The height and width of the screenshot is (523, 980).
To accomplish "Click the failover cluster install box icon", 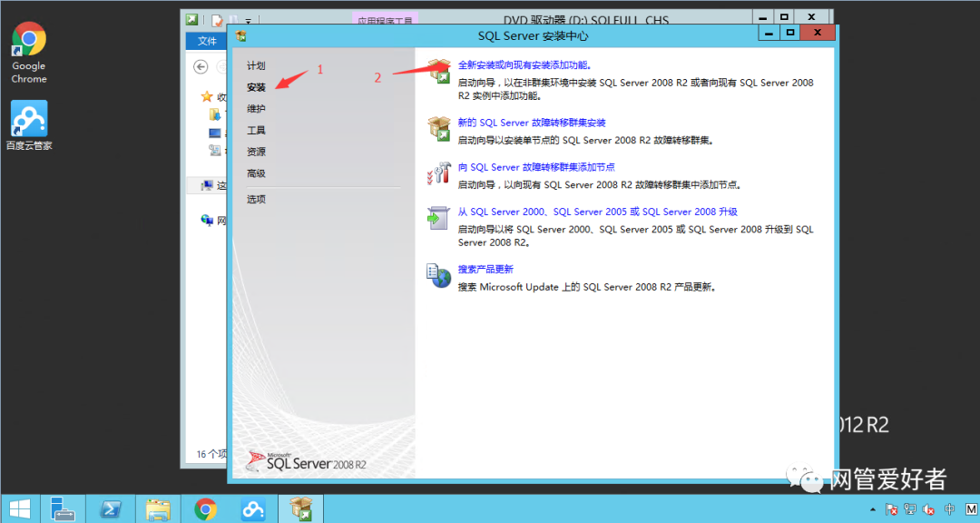I will pyautogui.click(x=439, y=129).
